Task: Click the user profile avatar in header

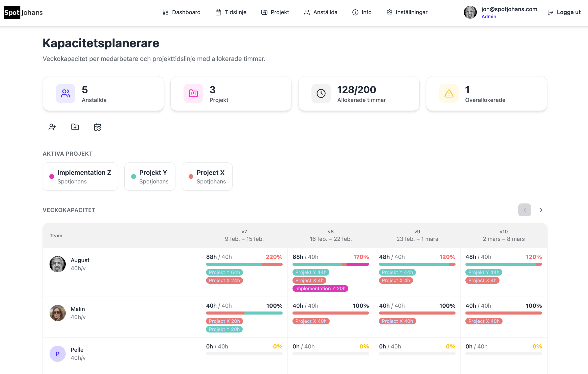Action: point(470,12)
